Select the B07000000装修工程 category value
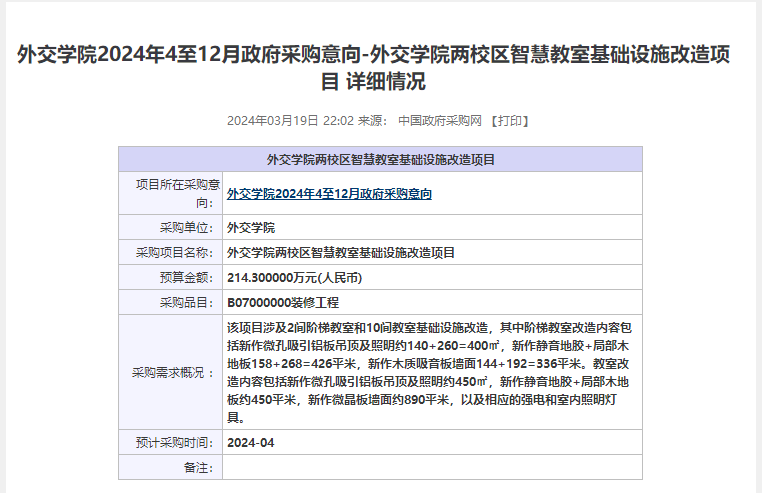The image size is (762, 493). point(290,302)
